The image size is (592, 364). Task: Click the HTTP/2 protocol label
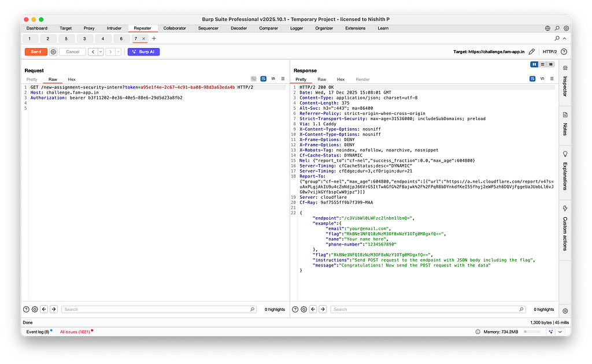[550, 51]
